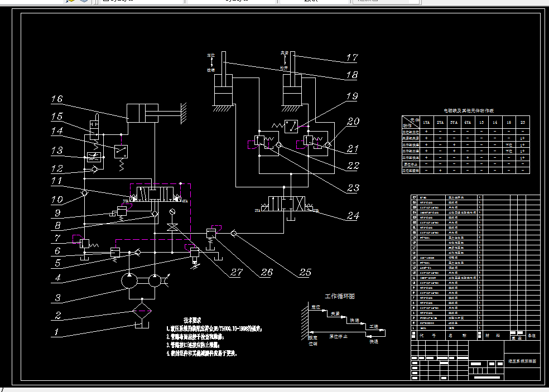The width and height of the screenshot is (549, 392).
Task: Pick callout number 6 in the left column
Action: (58, 250)
